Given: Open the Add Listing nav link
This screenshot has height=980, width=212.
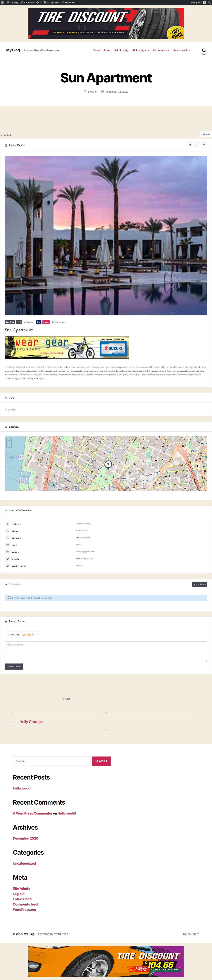Looking at the screenshot, I should tap(121, 50).
